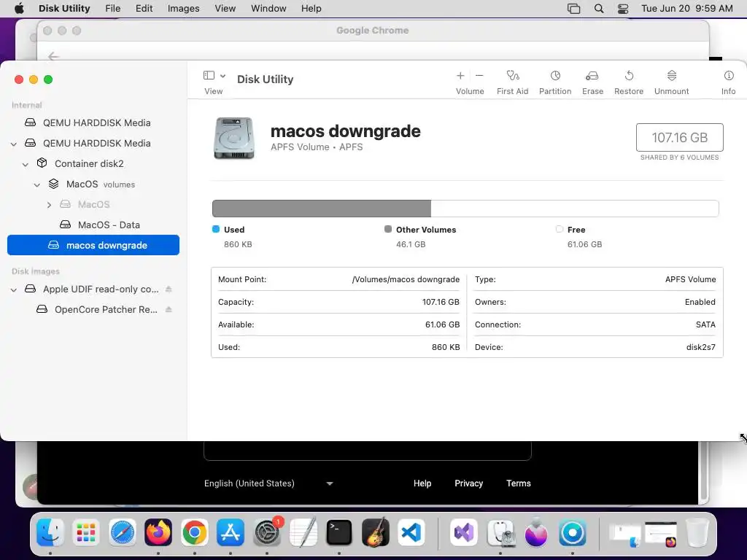Click the grey Other Volumes swatch
This screenshot has height=560, width=747.
pos(388,229)
